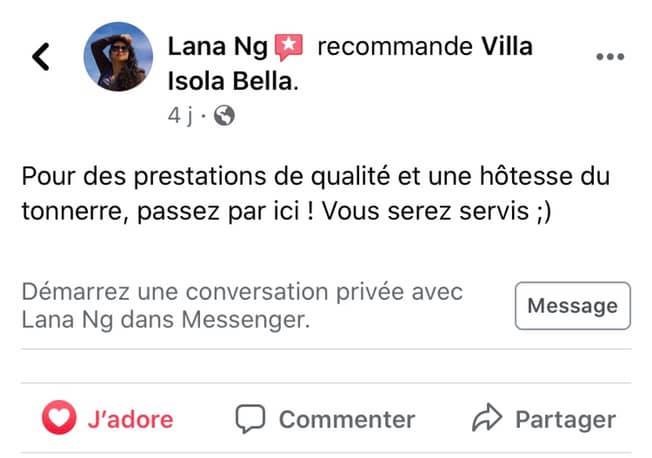Viewport: 652px width, 458px height.
Task: Click the share arrow icon
Action: point(487,417)
